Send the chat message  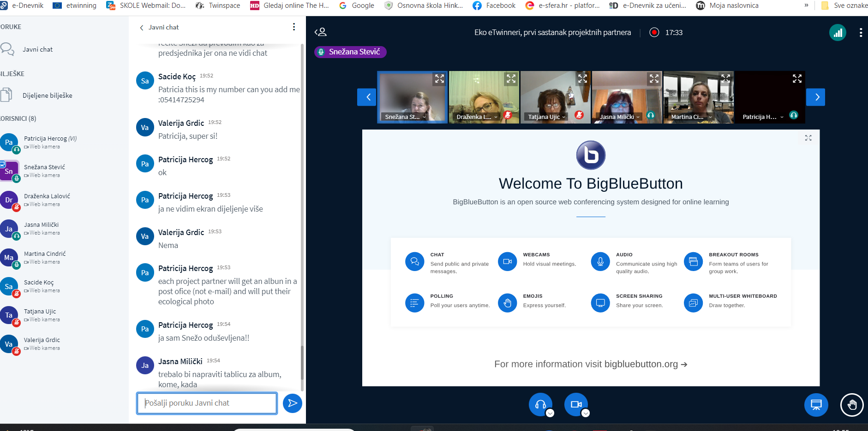292,403
